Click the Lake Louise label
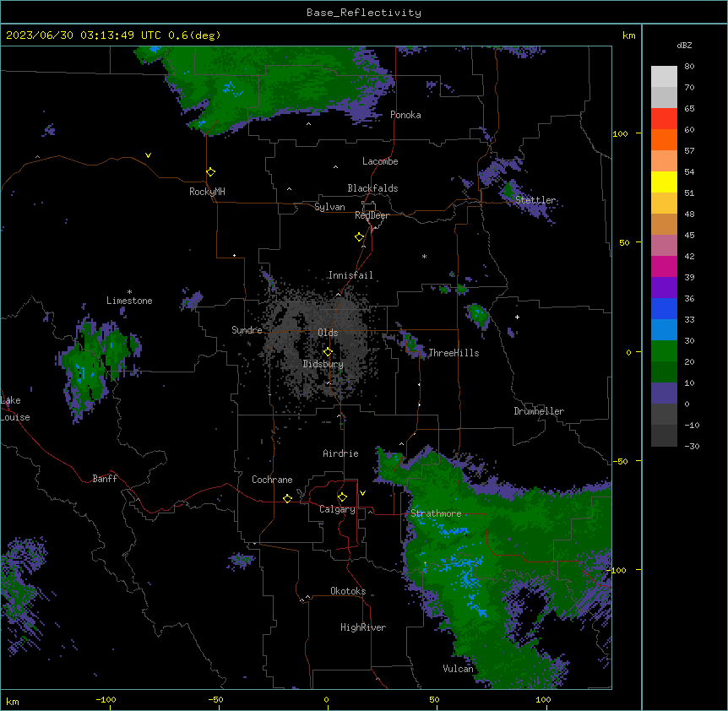The width and height of the screenshot is (728, 711). [x=15, y=409]
